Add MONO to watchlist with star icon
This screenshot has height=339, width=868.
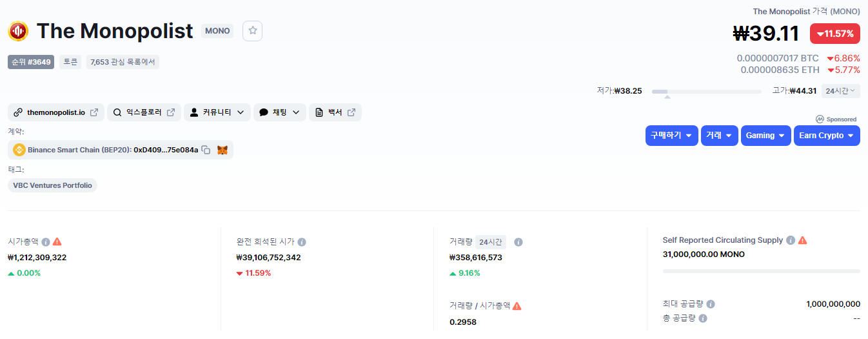click(x=253, y=31)
